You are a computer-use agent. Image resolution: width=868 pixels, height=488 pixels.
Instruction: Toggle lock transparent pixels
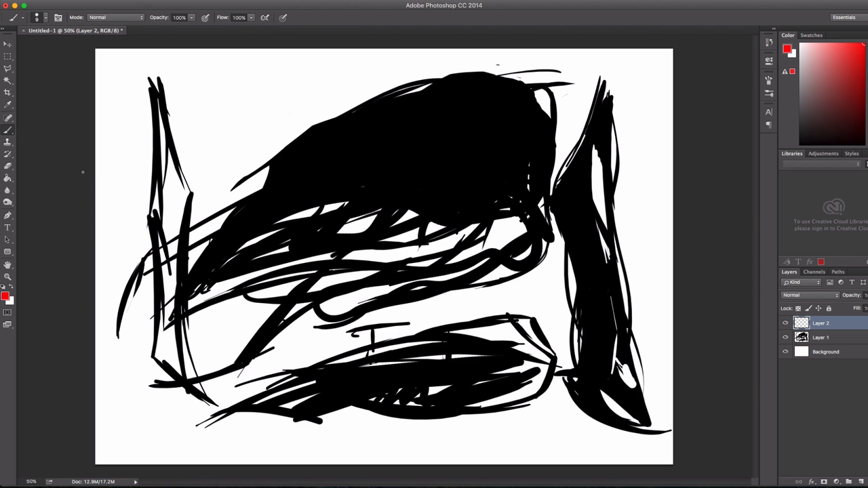[x=798, y=308]
